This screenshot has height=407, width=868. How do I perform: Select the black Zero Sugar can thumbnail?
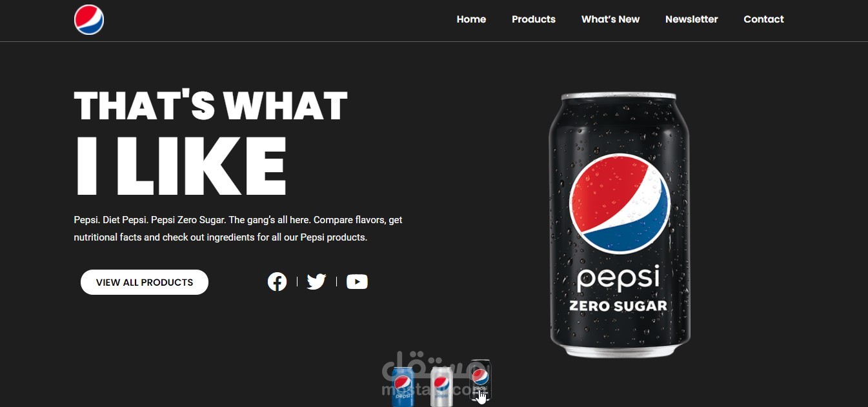pos(479,381)
